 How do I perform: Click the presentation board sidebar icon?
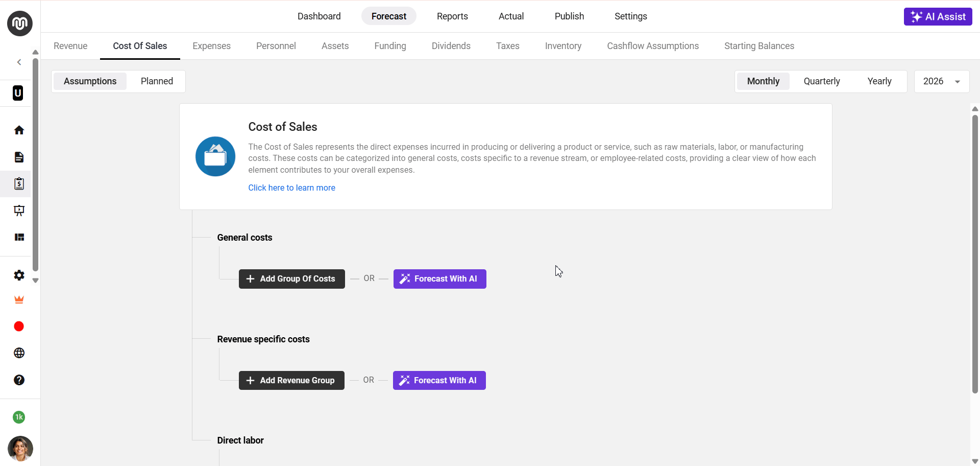(19, 211)
